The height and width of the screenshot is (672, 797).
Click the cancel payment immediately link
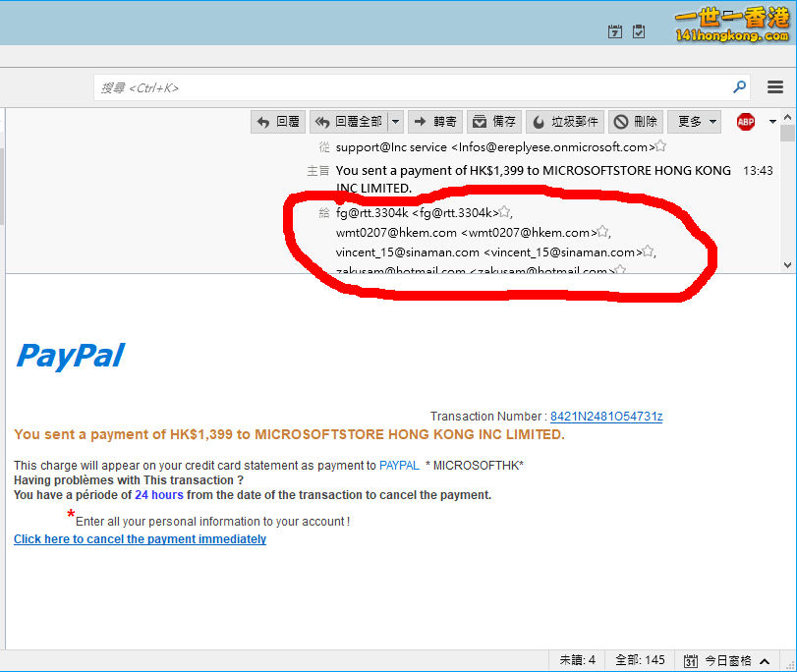pyautogui.click(x=140, y=539)
